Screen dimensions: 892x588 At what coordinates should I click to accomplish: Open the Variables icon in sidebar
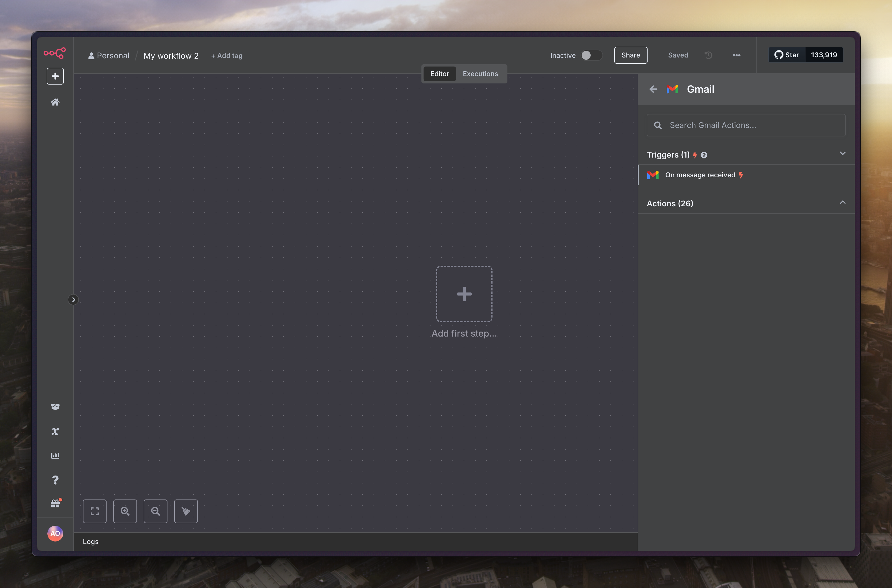point(55,431)
